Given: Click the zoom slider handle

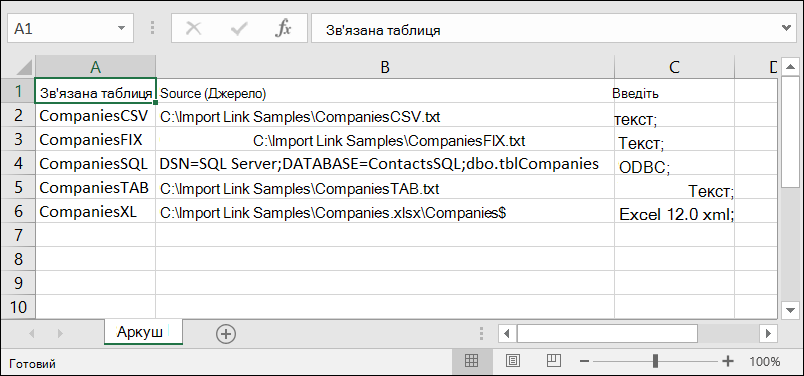Looking at the screenshot, I should pyautogui.click(x=655, y=361).
